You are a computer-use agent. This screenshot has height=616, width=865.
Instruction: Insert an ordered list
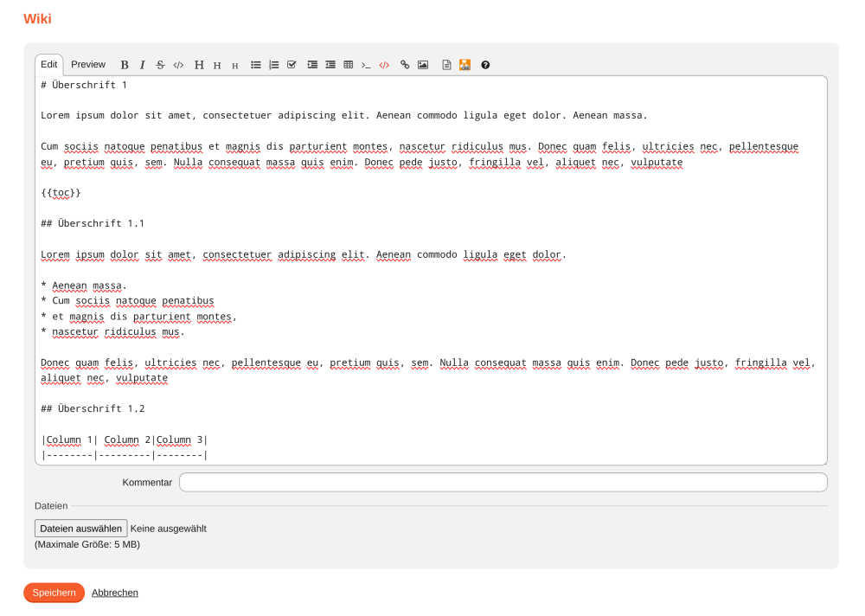[273, 64]
